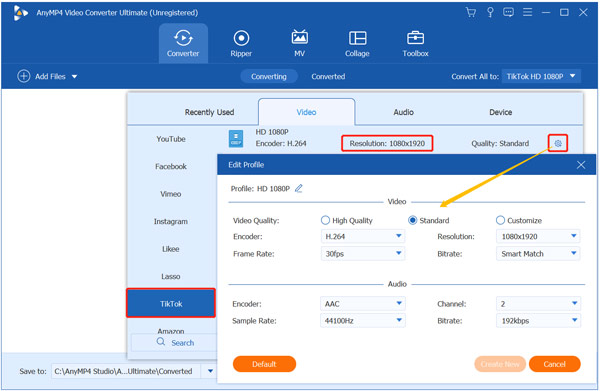
Task: Click the Cancel button
Action: [554, 364]
